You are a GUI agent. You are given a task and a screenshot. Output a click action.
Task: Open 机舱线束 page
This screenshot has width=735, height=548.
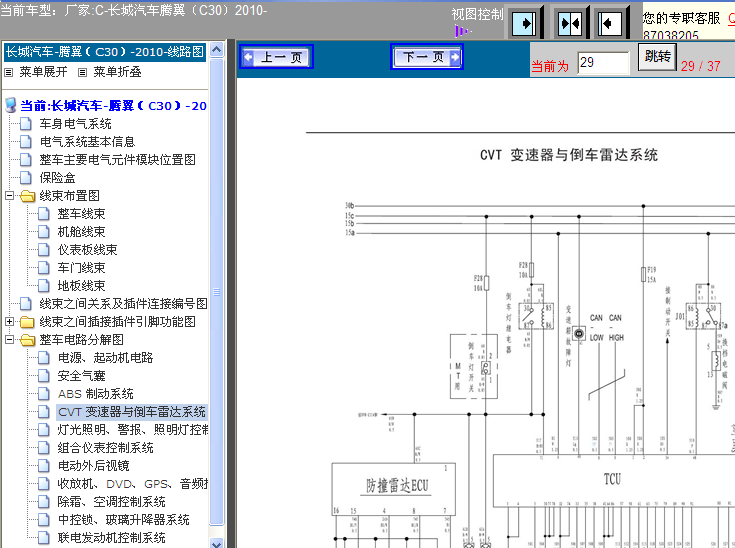pyautogui.click(x=81, y=232)
